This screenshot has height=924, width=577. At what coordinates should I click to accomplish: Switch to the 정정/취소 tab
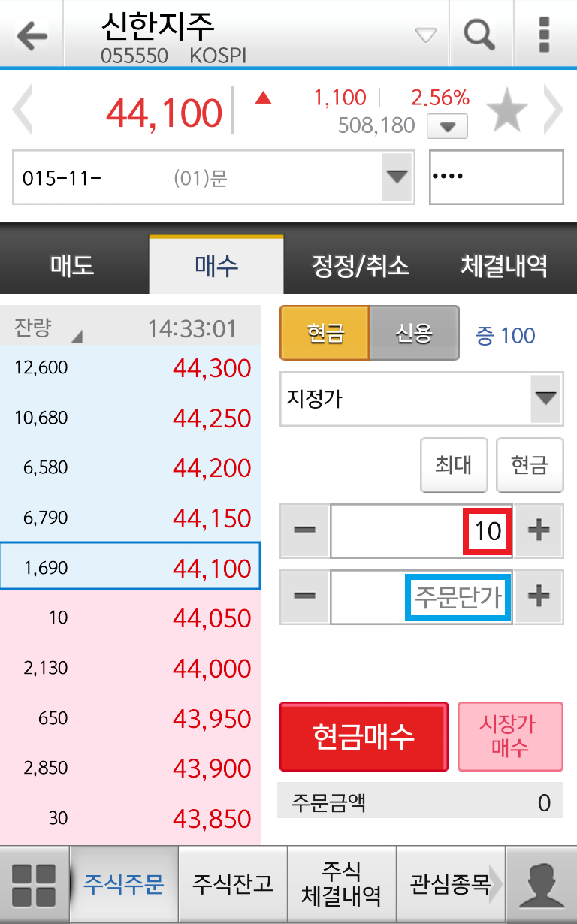pos(361,266)
